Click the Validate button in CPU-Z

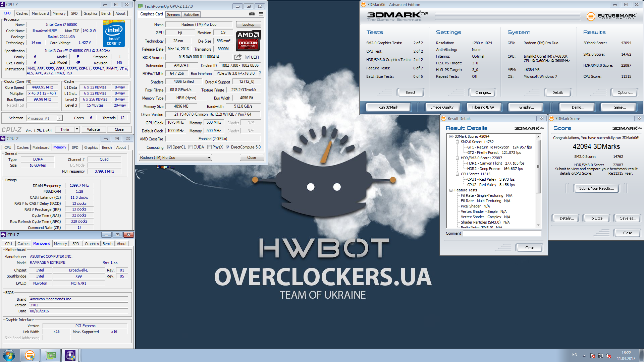[93, 129]
